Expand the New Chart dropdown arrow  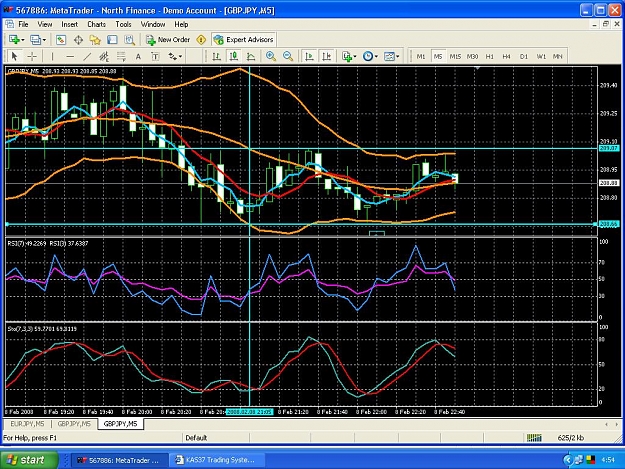[23, 40]
